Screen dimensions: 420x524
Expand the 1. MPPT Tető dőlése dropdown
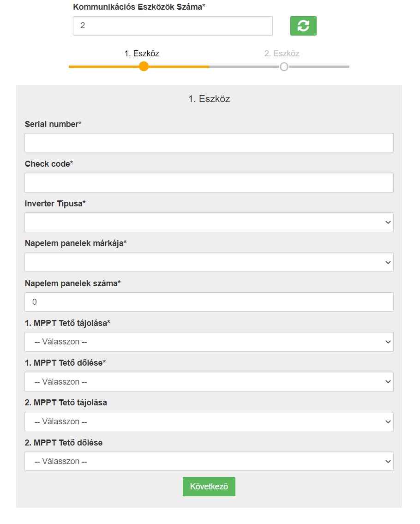tap(209, 382)
